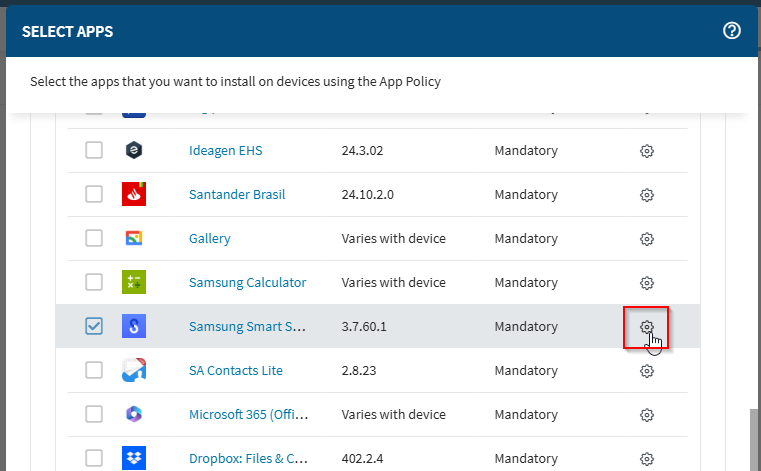This screenshot has width=761, height=471.
Task: Click the green Samsung Calculator icon
Action: [x=134, y=282]
